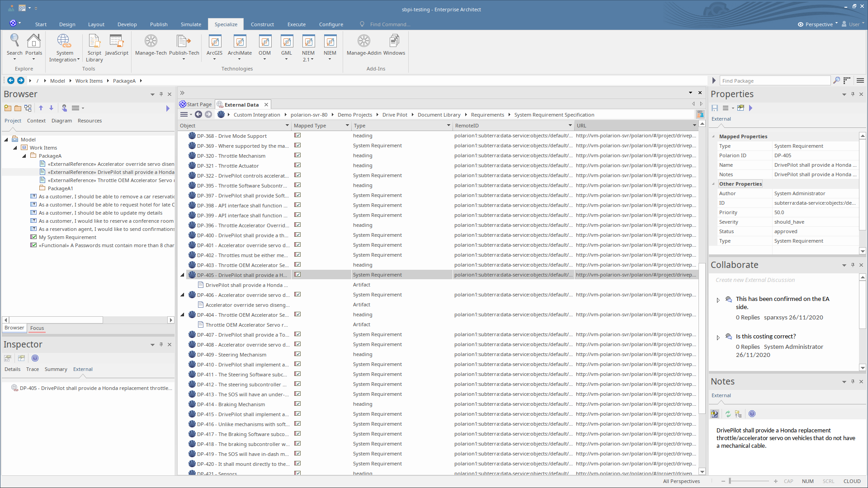Click the navigate forward arrow in the breadcrumb bar
The image size is (868, 488).
(21, 80)
